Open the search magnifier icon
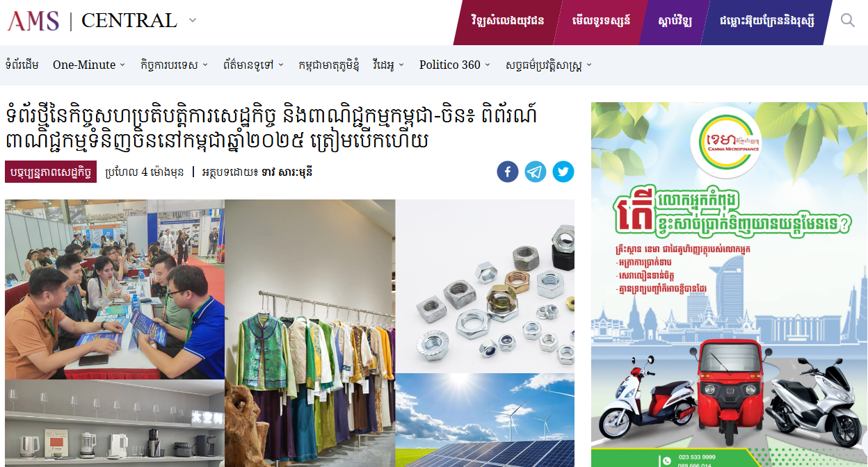The width and height of the screenshot is (868, 467). [847, 20]
